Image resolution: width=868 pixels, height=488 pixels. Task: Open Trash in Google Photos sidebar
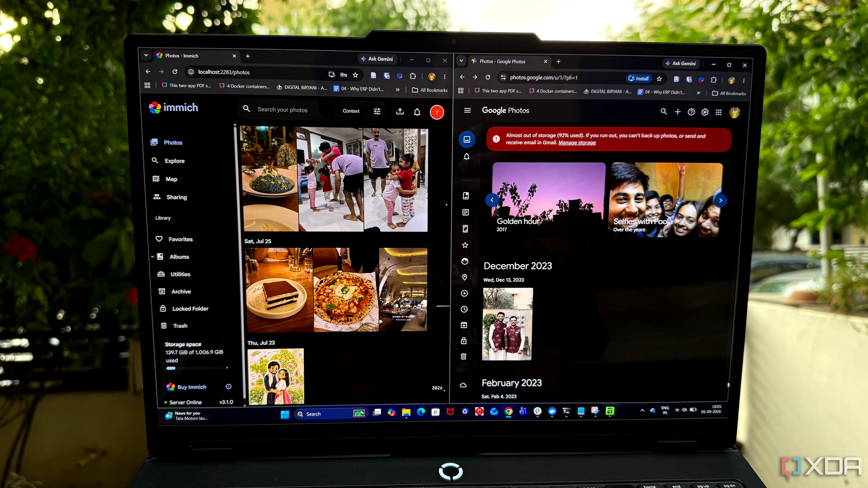463,356
